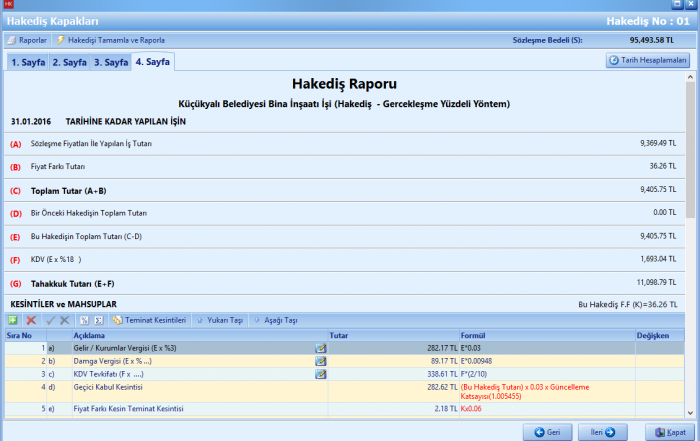Click the red delete row icon
This screenshot has width=700, height=441.
coord(31,320)
